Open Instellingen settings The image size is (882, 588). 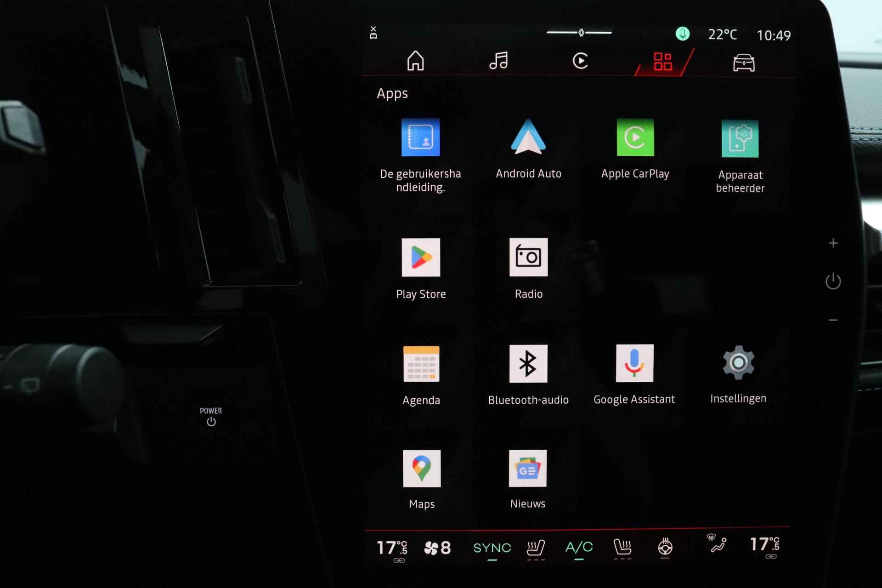pos(738,362)
